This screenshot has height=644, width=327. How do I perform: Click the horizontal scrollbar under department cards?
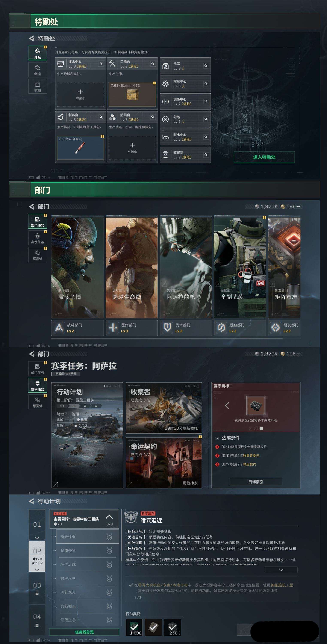click(x=167, y=338)
